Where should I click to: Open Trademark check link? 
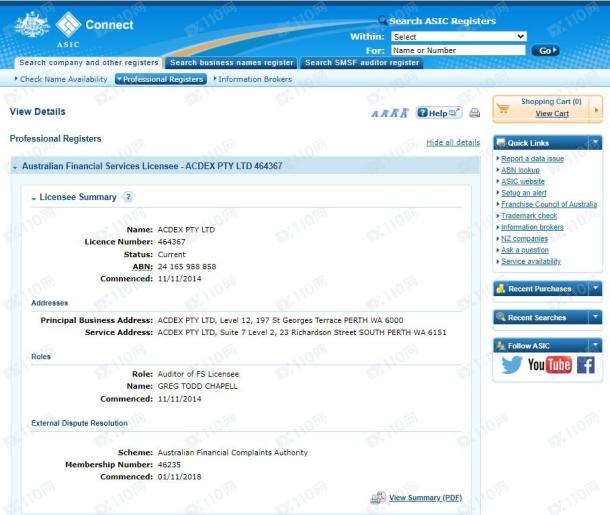point(529,215)
